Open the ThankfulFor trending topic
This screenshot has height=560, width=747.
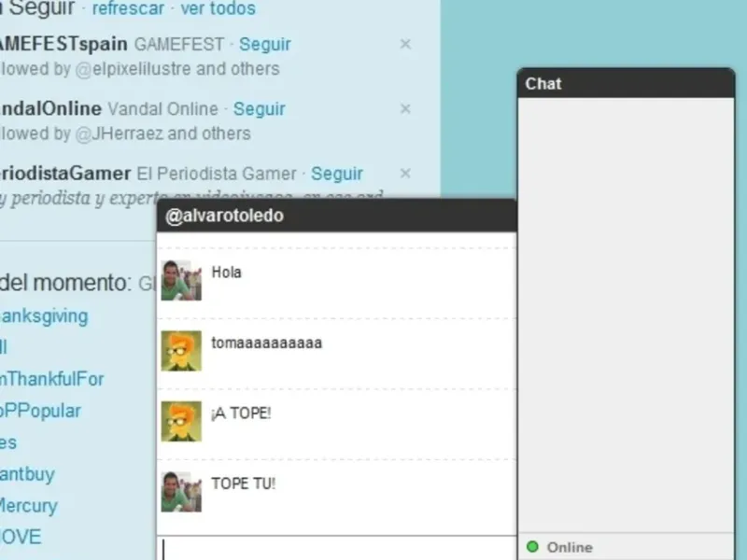(x=51, y=379)
